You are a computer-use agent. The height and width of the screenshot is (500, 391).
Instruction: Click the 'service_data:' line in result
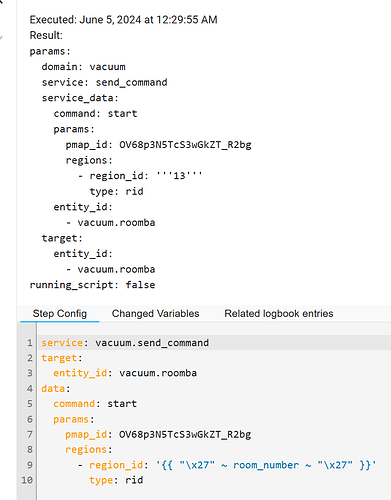[x=80, y=98]
